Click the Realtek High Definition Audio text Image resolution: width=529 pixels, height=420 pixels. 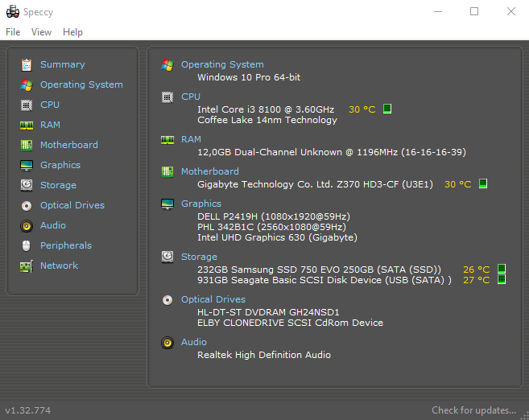[x=264, y=355]
